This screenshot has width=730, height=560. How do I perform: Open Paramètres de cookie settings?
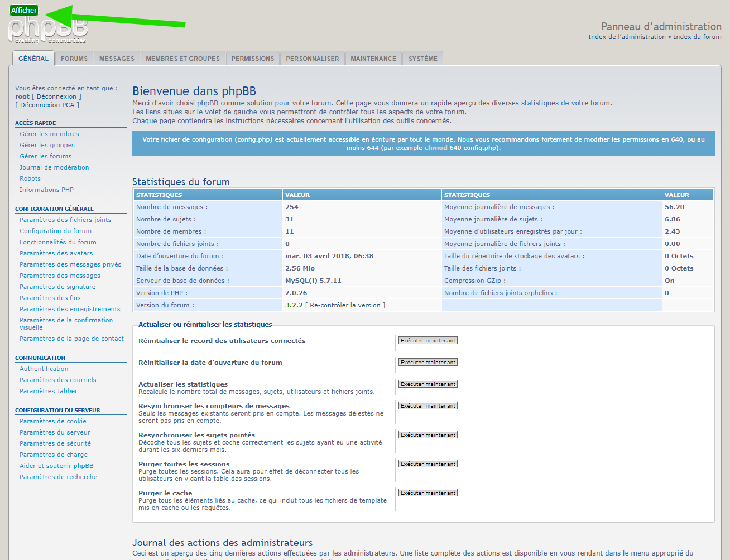[53, 421]
